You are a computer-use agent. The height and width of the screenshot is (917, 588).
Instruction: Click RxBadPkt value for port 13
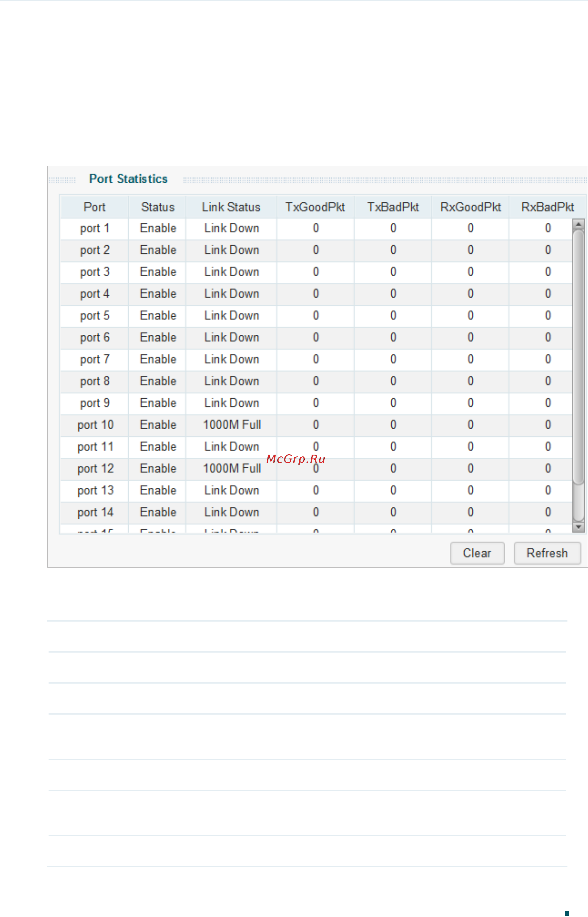(548, 491)
